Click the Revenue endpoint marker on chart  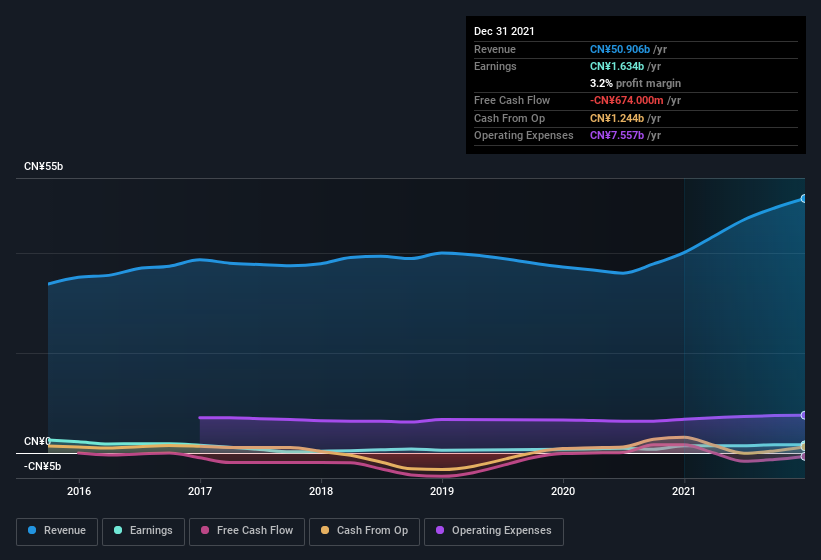(x=804, y=199)
